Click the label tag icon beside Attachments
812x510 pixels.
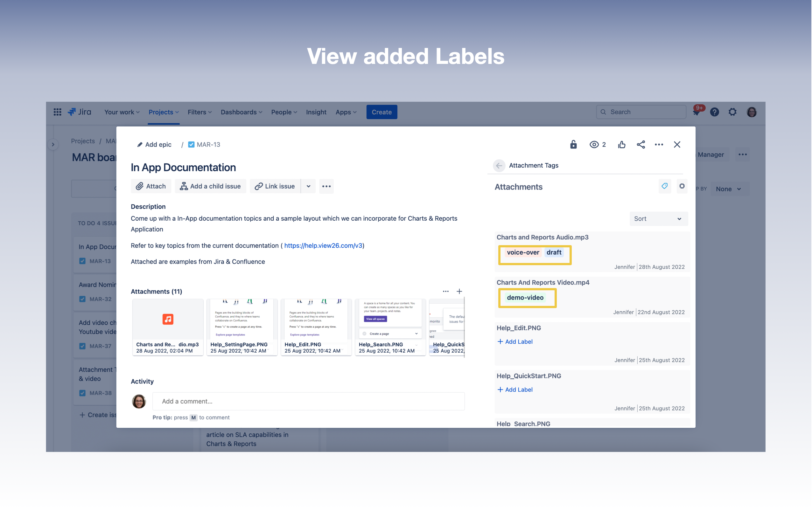664,186
